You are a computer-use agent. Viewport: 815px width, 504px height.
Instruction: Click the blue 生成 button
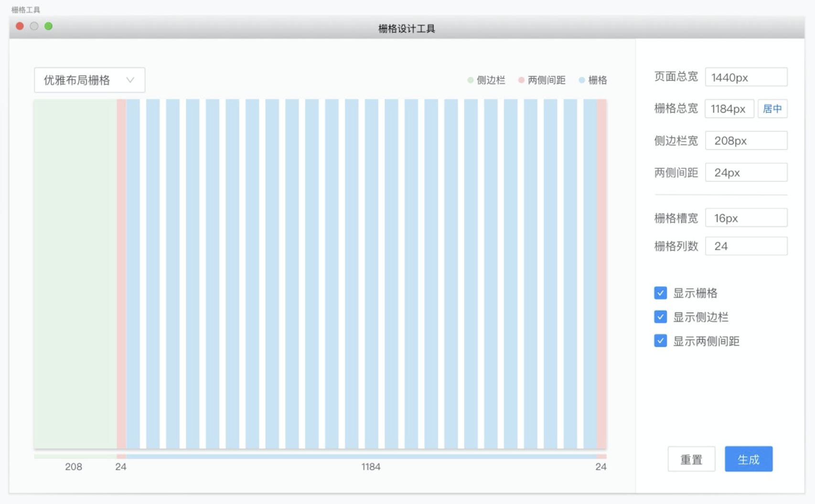coord(749,459)
